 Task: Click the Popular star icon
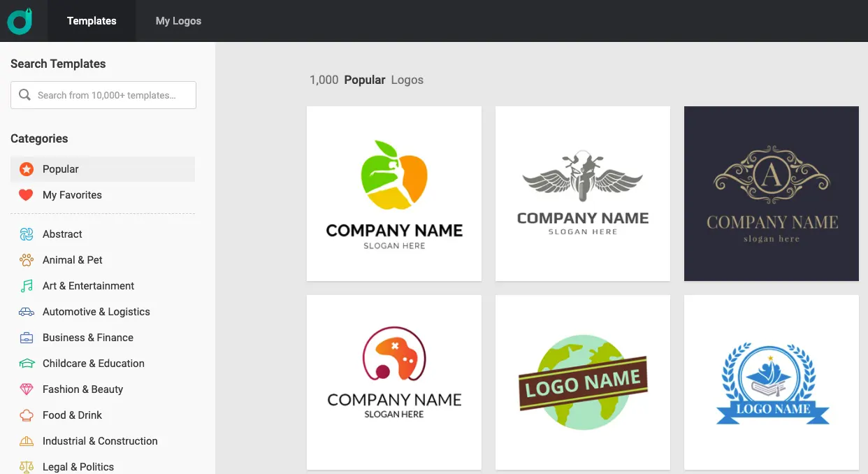click(x=26, y=169)
